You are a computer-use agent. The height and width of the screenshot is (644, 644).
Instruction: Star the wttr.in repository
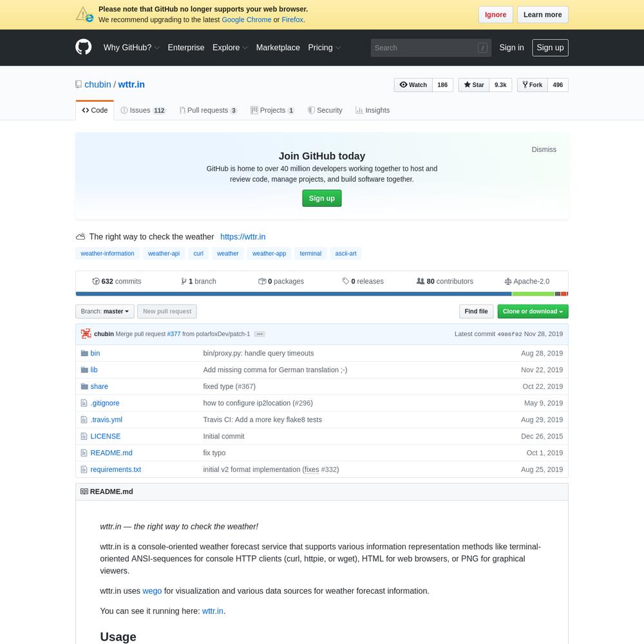pos(474,85)
